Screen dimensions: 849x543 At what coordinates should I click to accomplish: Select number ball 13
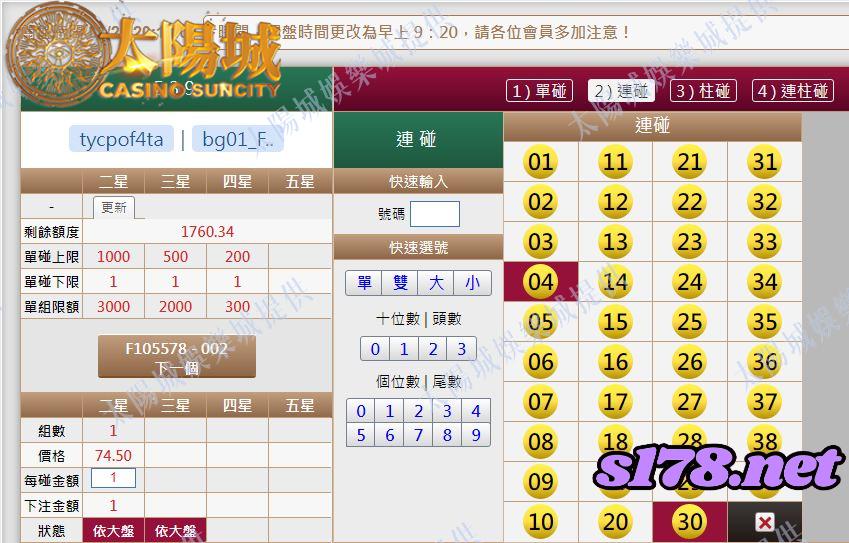point(615,242)
